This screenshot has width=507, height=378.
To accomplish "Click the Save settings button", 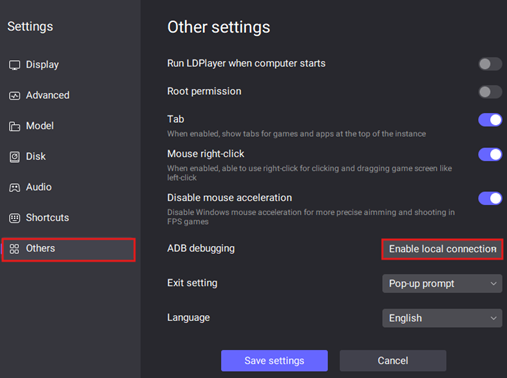I will [x=274, y=361].
